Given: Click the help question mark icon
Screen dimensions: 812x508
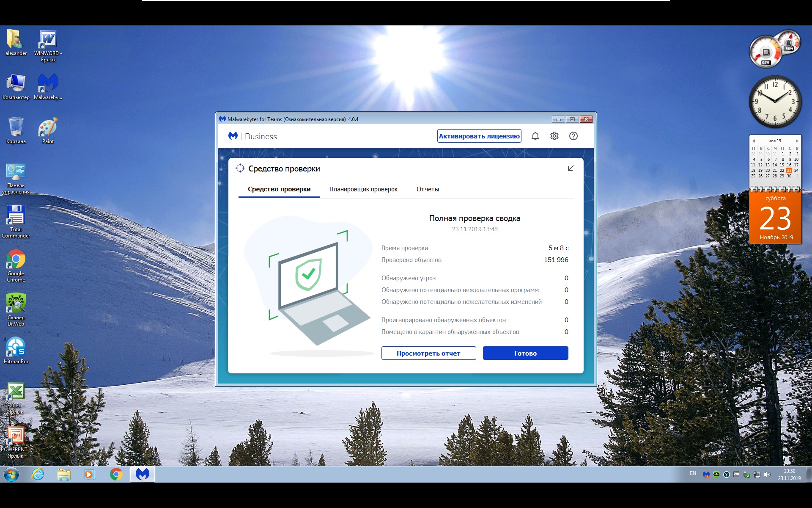Looking at the screenshot, I should tap(573, 136).
